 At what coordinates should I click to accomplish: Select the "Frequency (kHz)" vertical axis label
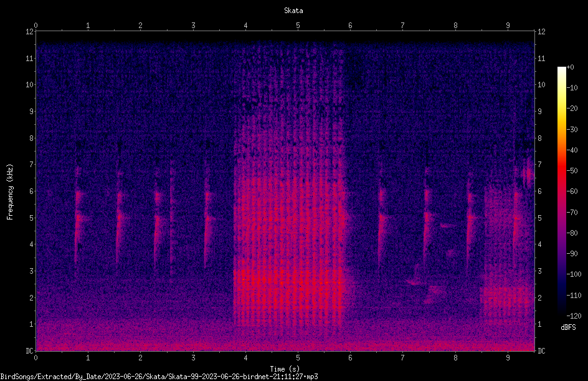click(10, 192)
